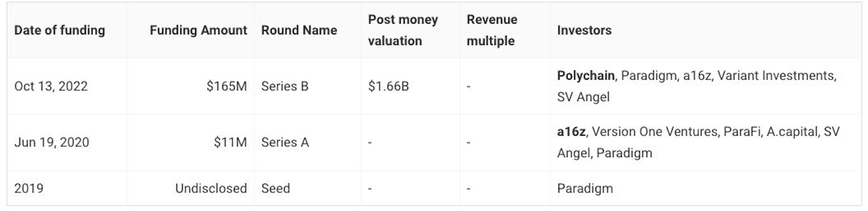Click the bold a16z investor name
The image size is (868, 211).
point(571,132)
